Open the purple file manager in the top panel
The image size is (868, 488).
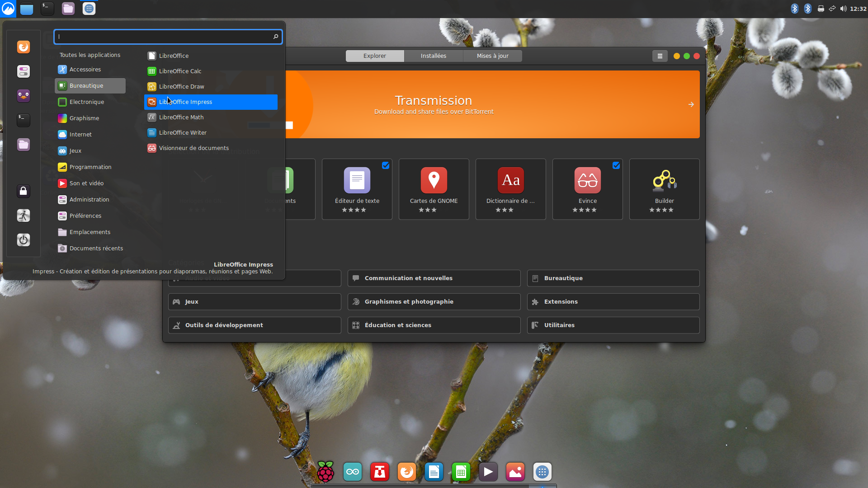[x=68, y=9]
